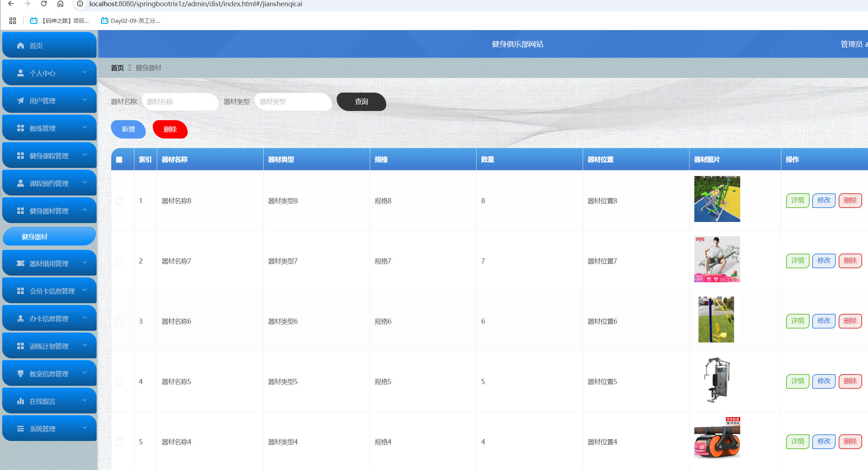Check the row checkbox for 器材名称7
The width and height of the screenshot is (868, 470).
pos(119,261)
